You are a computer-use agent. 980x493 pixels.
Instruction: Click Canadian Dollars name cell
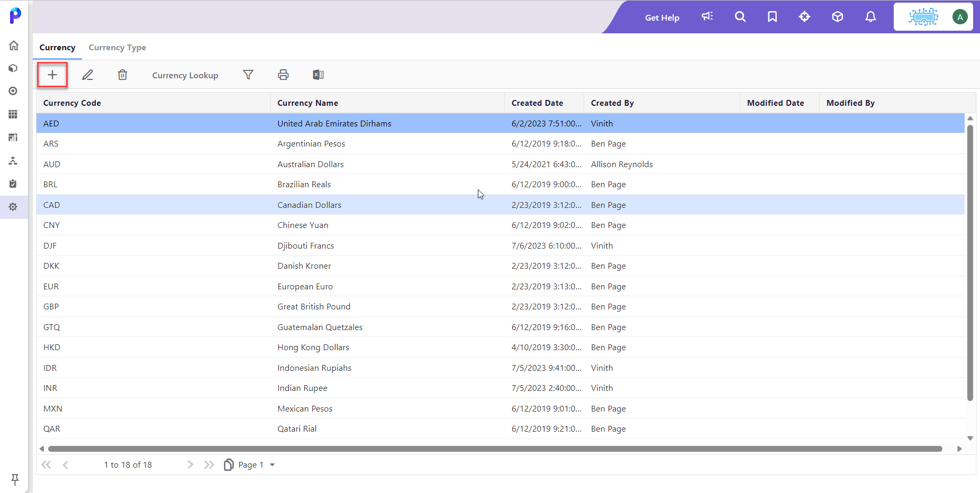(387, 205)
